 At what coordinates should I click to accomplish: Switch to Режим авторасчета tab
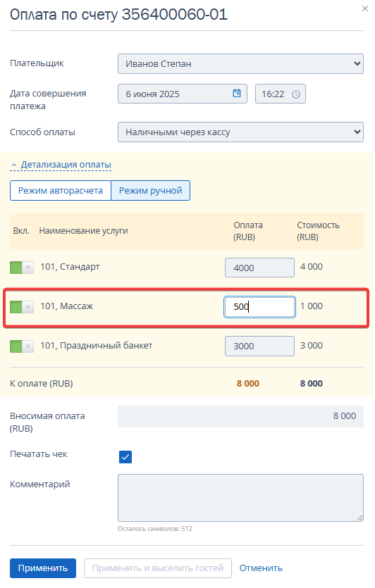coord(61,191)
